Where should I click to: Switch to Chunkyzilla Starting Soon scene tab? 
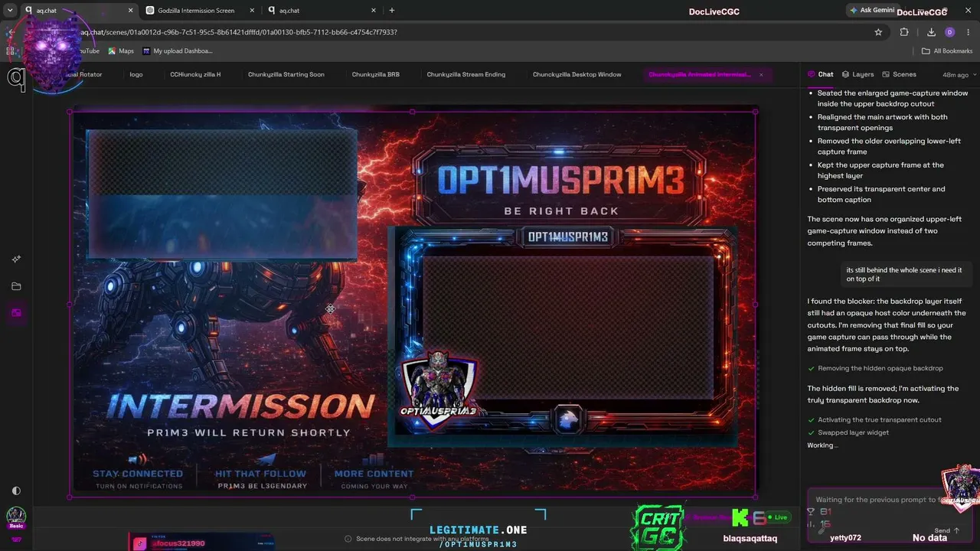pyautogui.click(x=286, y=74)
